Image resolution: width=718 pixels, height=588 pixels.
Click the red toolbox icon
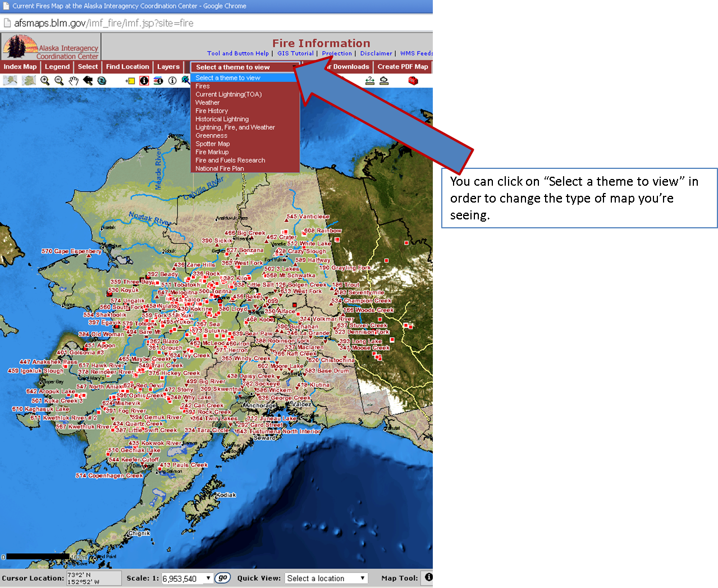tap(413, 81)
